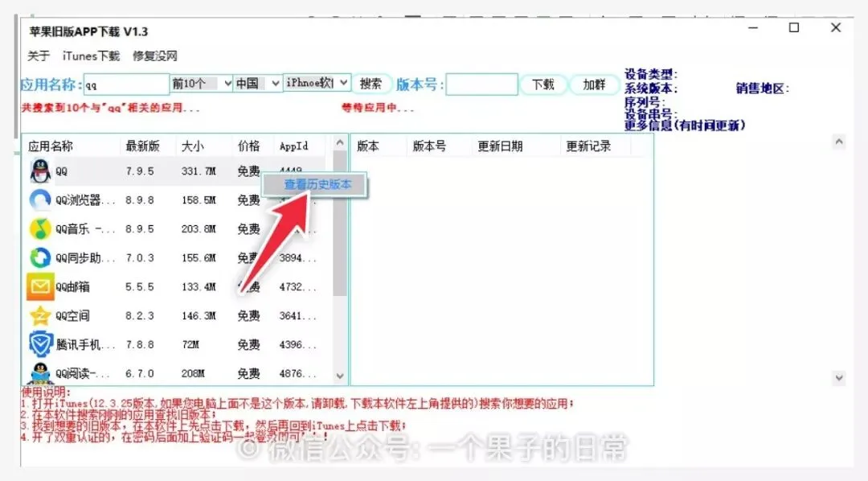
Task: Click the 腾讯手机 shield icon
Action: 40,344
